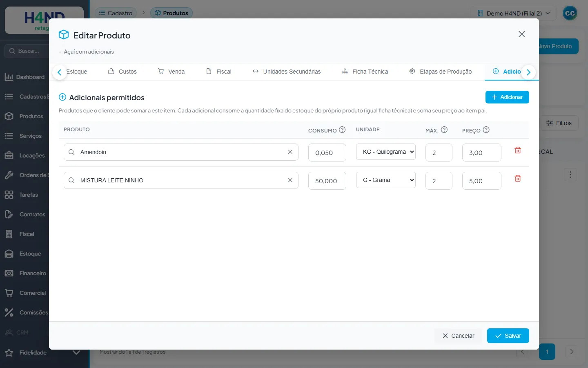Image resolution: width=588 pixels, height=368 pixels.
Task: Cancel editing with Cancelar
Action: point(458,336)
